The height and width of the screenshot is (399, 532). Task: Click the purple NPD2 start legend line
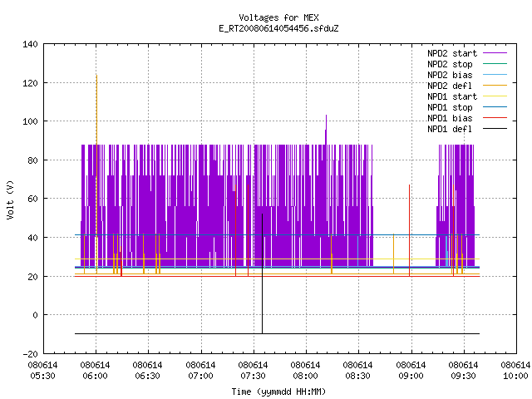coord(495,53)
